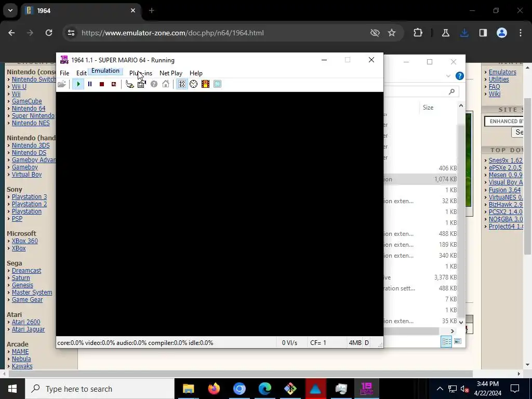Click the reset emulation icon
This screenshot has width=532, height=399.
pos(114,84)
